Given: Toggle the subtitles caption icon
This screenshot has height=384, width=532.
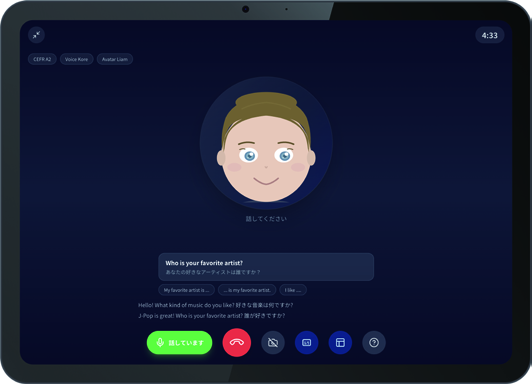Looking at the screenshot, I should click(x=306, y=343).
